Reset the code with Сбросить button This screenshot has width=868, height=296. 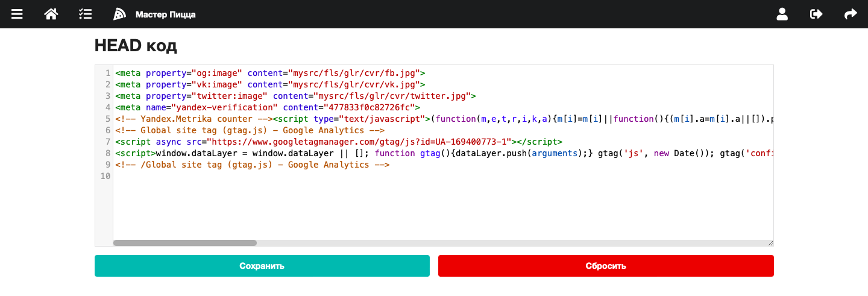pos(606,266)
